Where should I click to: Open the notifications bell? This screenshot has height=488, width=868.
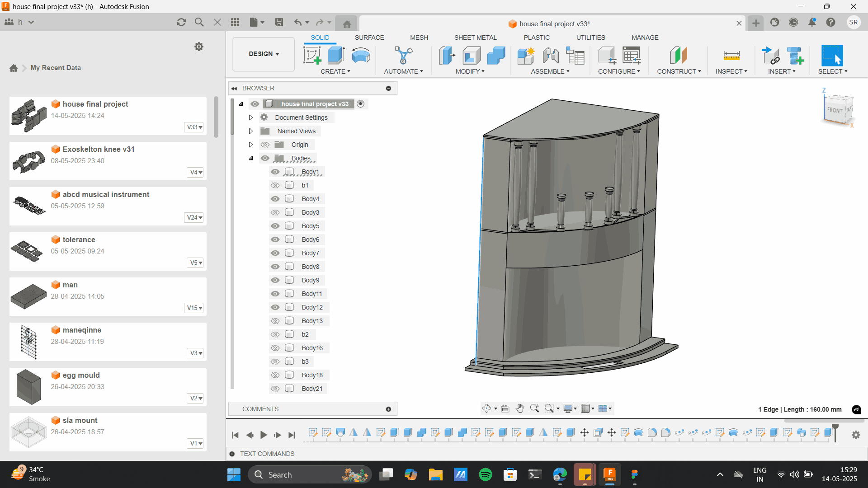point(812,22)
